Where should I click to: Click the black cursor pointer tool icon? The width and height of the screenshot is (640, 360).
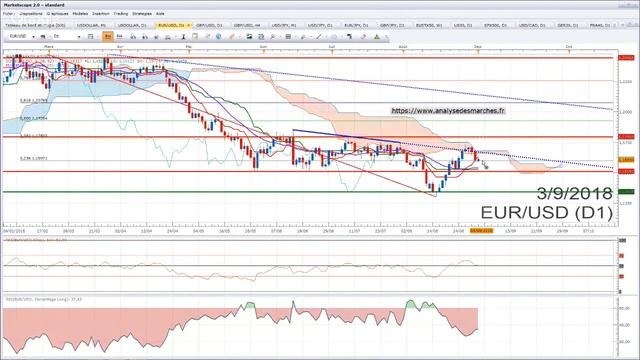point(350,37)
